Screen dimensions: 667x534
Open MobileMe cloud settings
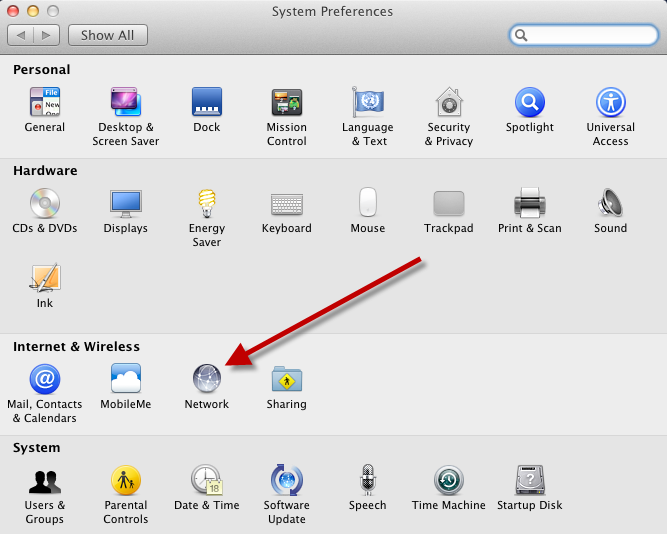126,380
